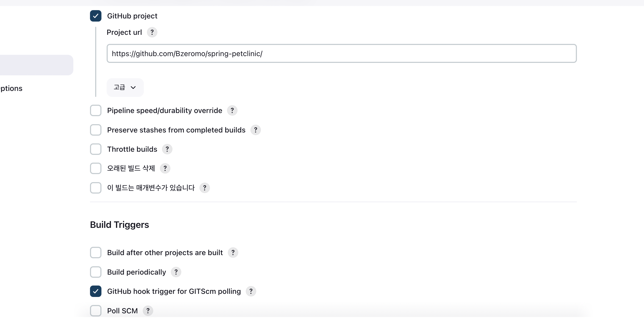Enable 오래된 빌드 삭제 checkbox

(96, 168)
